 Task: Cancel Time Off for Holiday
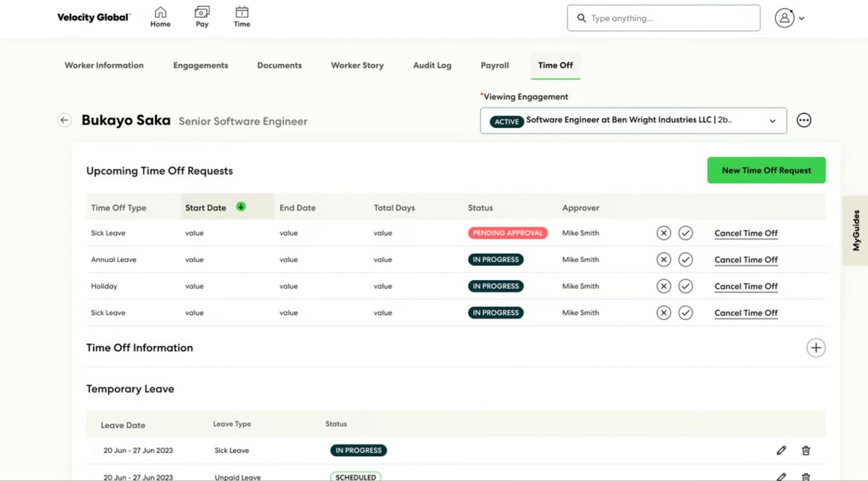pyautogui.click(x=746, y=287)
